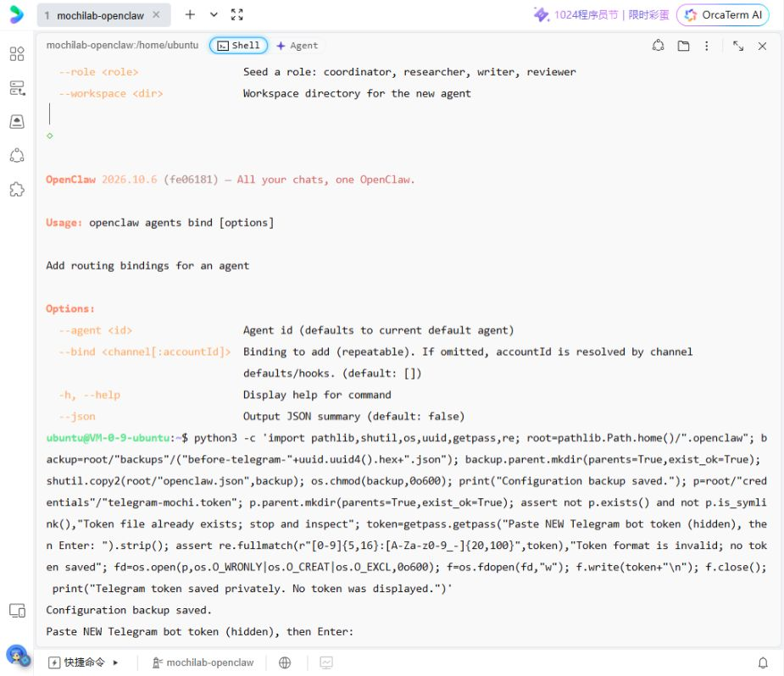This screenshot has height=676, width=784.
Task: Open OrcaTerm AI
Action: 723,15
